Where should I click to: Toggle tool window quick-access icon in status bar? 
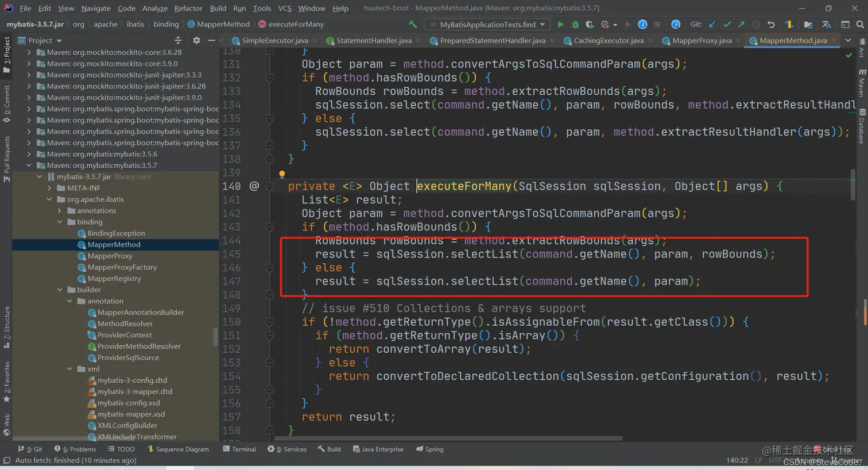[7, 460]
